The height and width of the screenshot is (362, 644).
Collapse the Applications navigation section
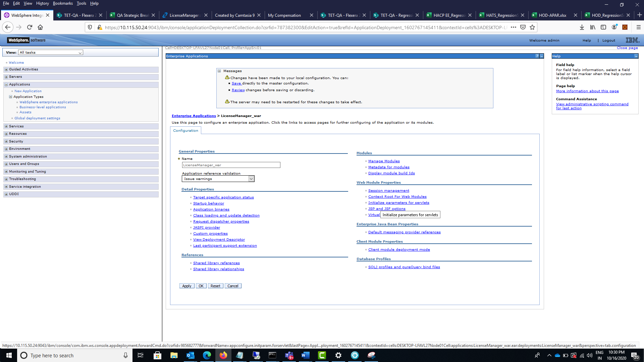pos(6,84)
